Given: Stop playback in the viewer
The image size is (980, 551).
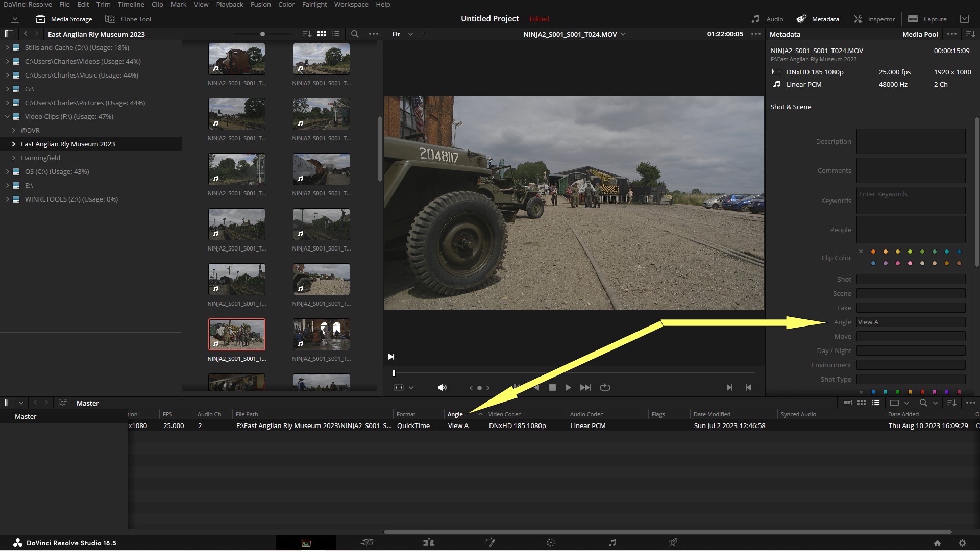Looking at the screenshot, I should click(552, 388).
